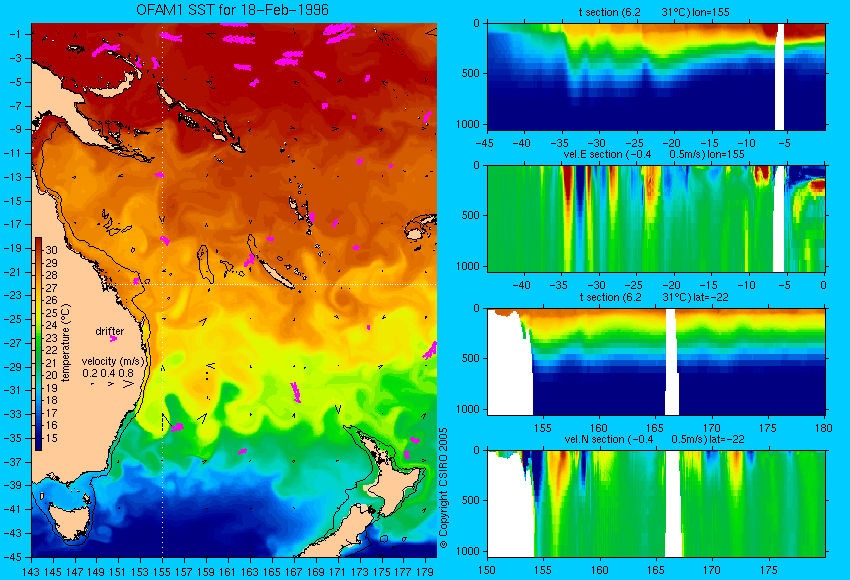
Task: Click latitude tick "-33" on the map axis
Action: pyautogui.click(x=13, y=414)
